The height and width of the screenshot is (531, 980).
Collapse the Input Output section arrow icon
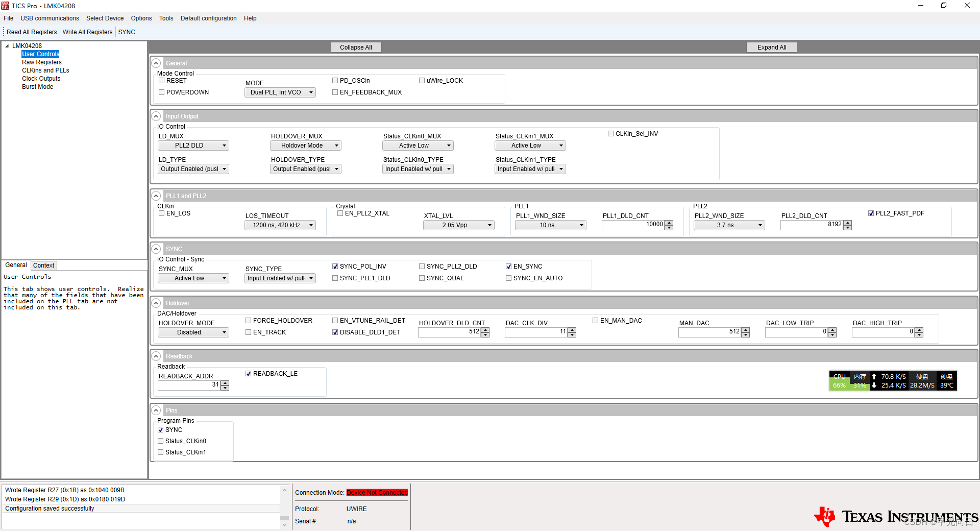156,116
